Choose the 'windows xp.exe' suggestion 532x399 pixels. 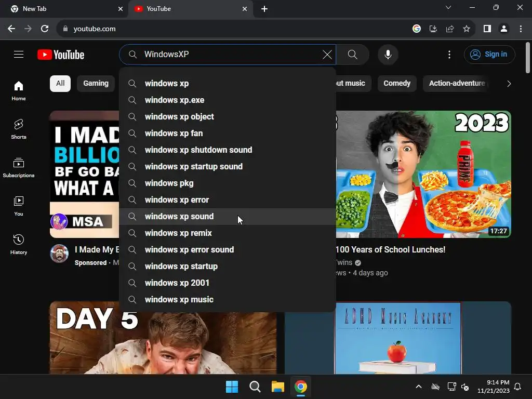228,100
